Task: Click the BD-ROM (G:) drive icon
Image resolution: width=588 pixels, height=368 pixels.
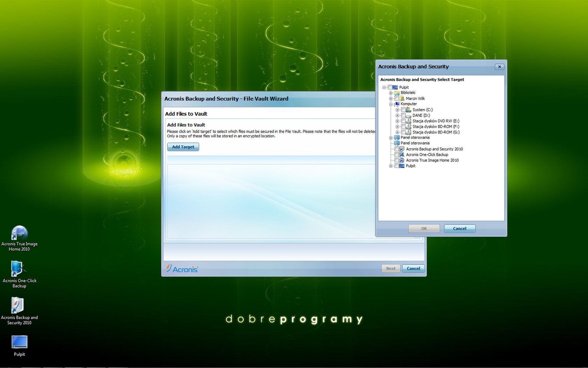Action: click(x=408, y=132)
